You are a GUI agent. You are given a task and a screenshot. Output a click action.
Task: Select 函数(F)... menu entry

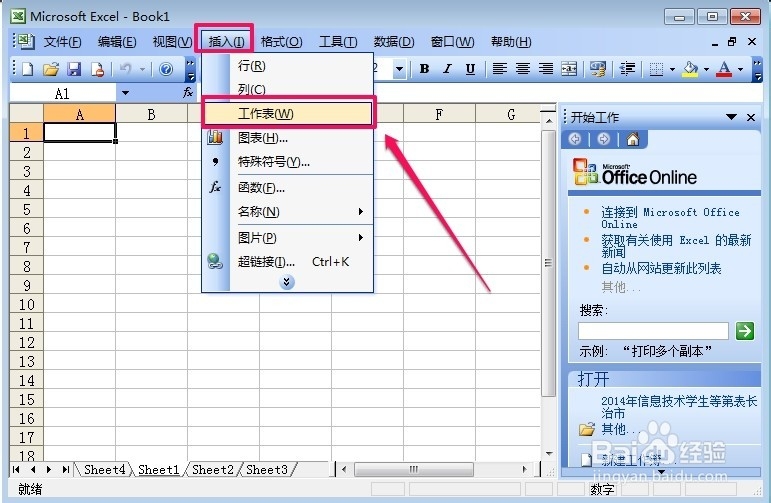tap(288, 187)
